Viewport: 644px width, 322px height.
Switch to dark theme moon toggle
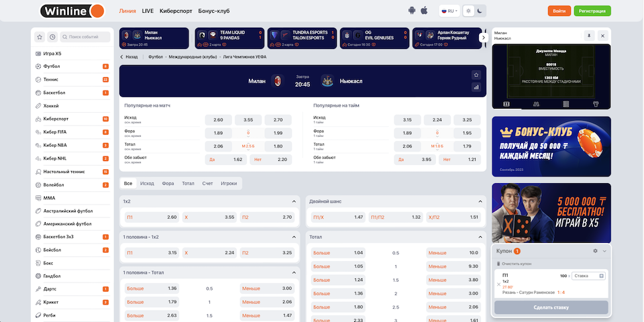pyautogui.click(x=480, y=11)
